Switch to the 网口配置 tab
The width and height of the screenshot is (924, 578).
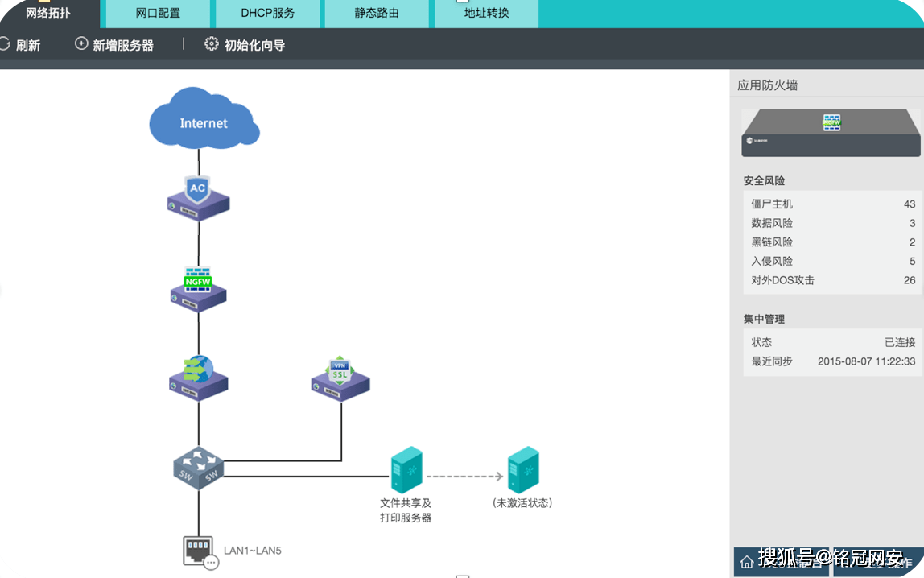pos(158,14)
